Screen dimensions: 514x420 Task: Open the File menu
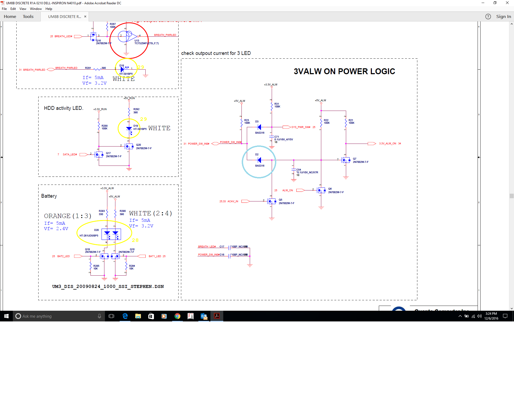coord(4,9)
